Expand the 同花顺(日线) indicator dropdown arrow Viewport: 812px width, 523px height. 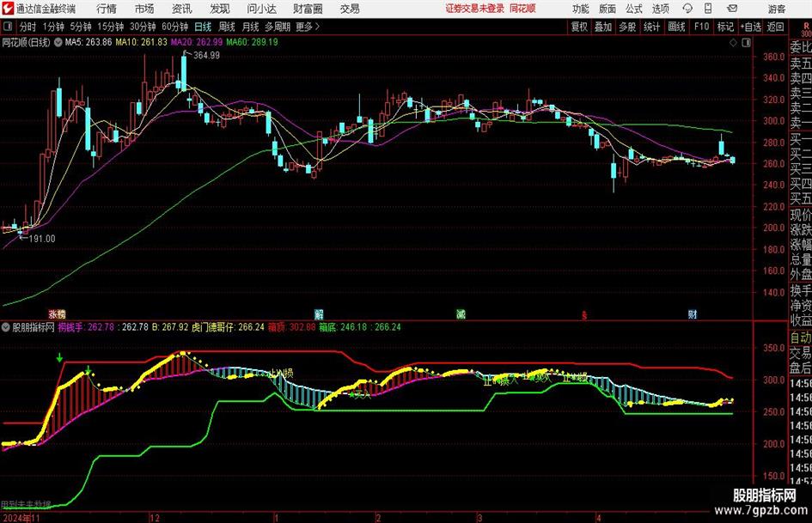point(58,42)
